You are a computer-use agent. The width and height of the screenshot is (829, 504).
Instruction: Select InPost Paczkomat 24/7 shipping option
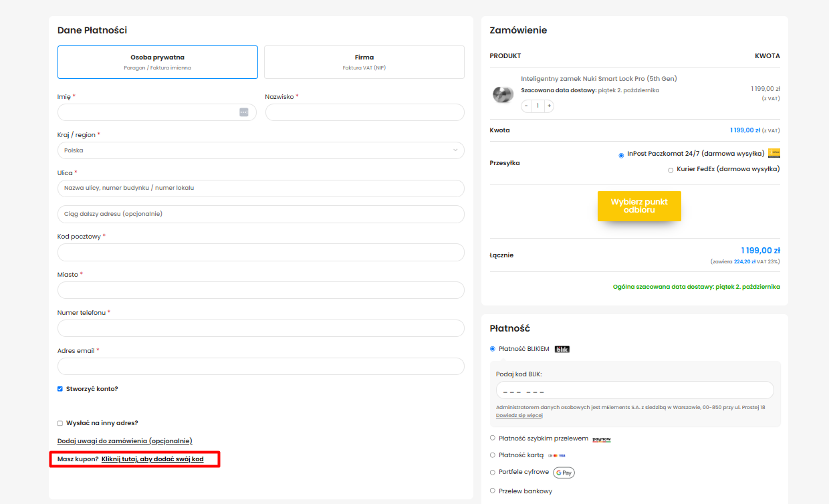pyautogui.click(x=622, y=155)
